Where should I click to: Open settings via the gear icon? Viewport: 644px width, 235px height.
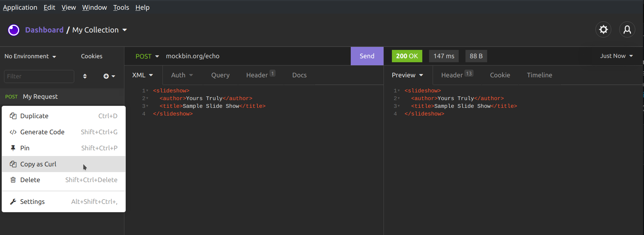point(604,30)
